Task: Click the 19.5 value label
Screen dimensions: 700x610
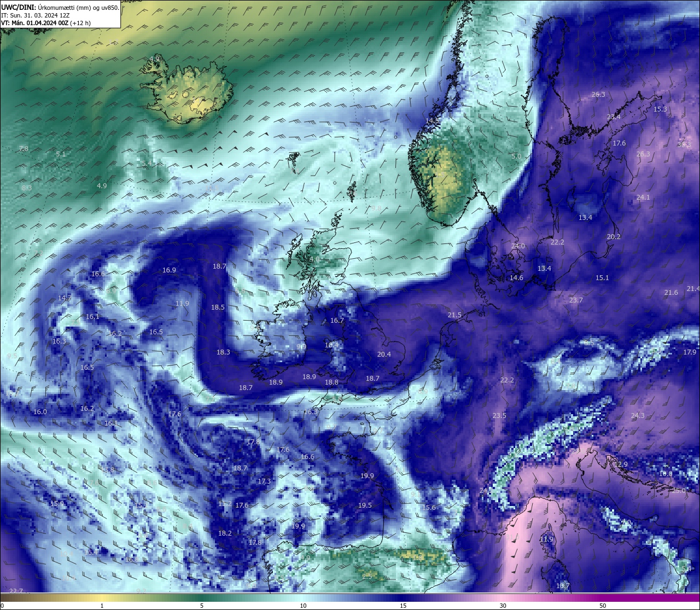Action: (365, 505)
